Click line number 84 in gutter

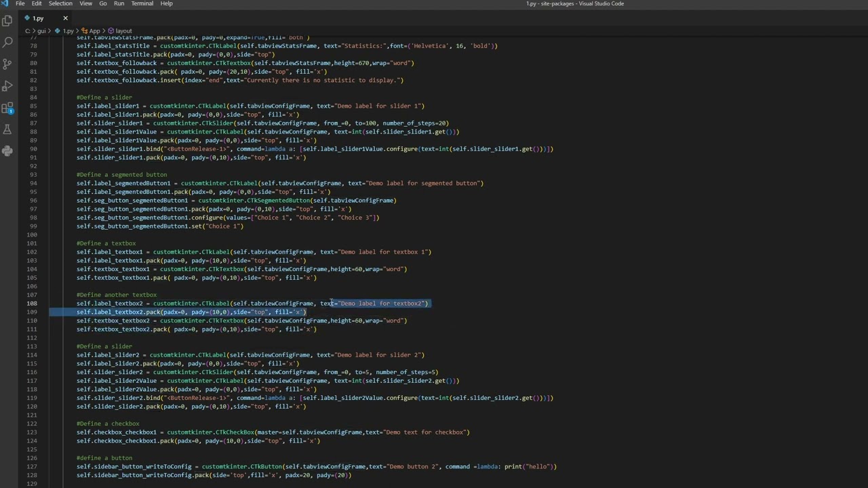tap(33, 97)
